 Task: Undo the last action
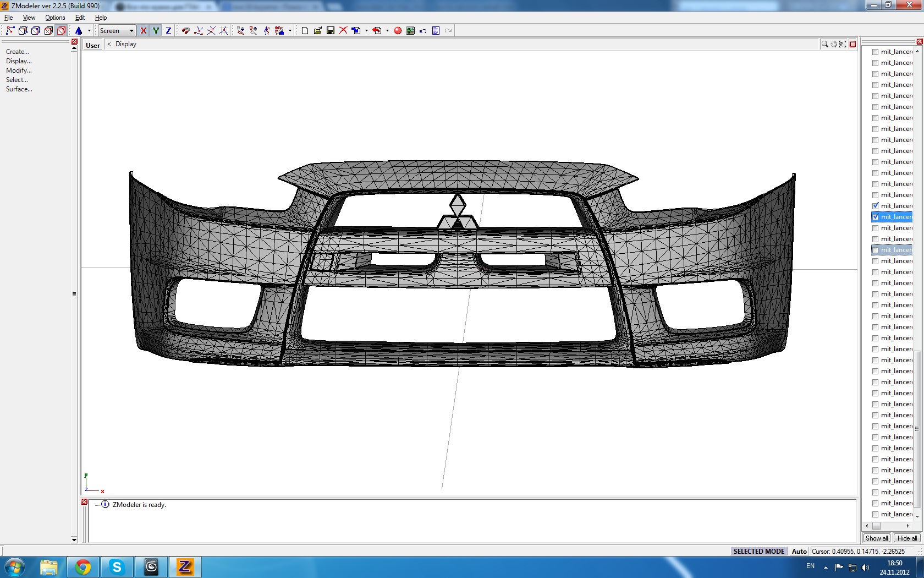click(423, 30)
